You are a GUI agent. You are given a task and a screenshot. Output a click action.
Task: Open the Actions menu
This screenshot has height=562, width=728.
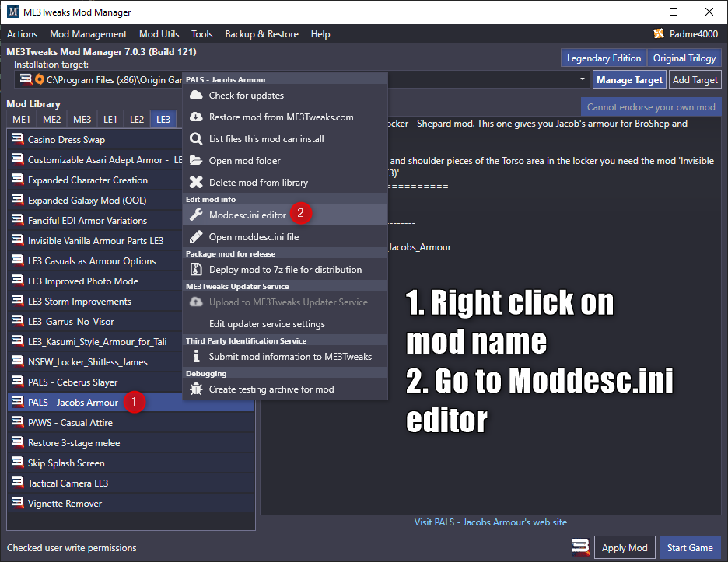(23, 34)
